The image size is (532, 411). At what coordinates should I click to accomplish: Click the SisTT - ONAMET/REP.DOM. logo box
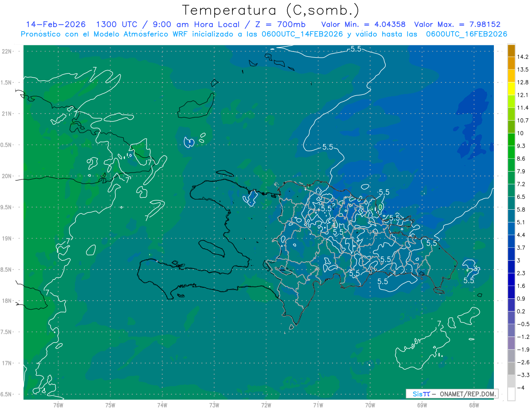point(452,394)
